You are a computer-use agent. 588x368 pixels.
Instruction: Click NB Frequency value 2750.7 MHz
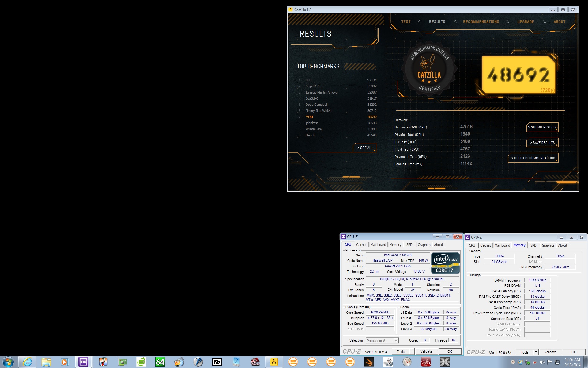click(x=560, y=267)
